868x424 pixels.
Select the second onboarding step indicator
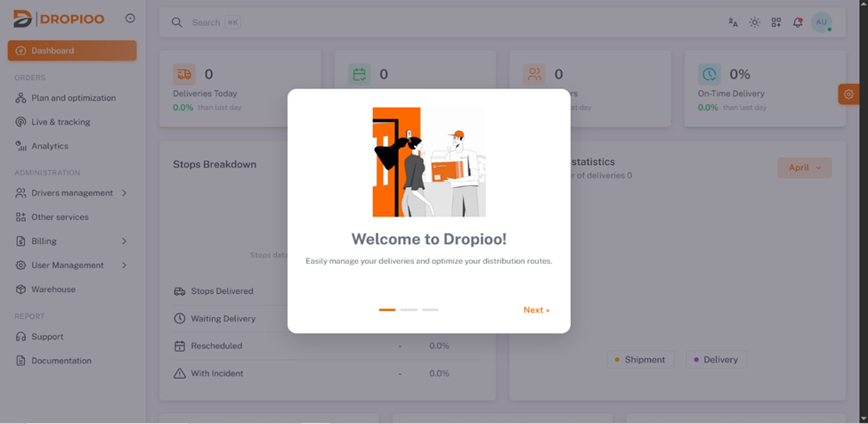click(x=410, y=310)
